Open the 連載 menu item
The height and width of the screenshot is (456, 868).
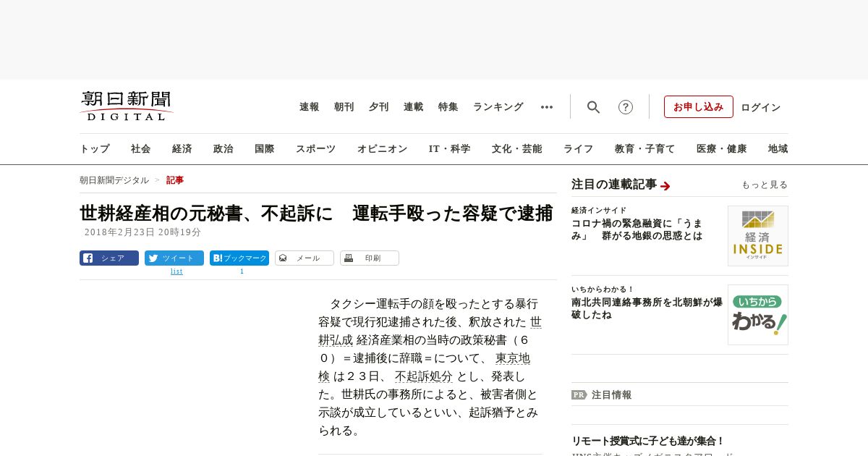tap(414, 107)
